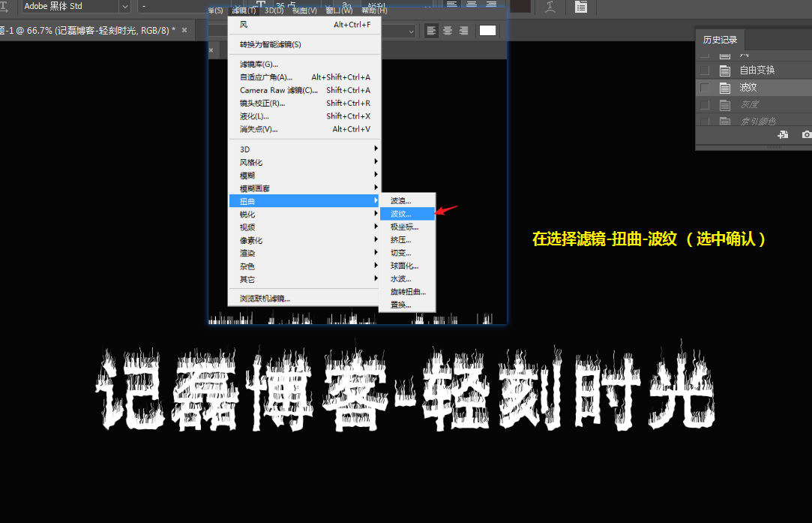
Task: Close the document tab with the x
Action: [184, 31]
